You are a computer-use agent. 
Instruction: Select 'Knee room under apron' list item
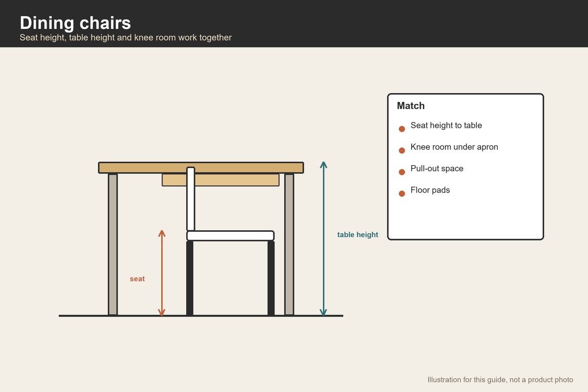click(454, 147)
